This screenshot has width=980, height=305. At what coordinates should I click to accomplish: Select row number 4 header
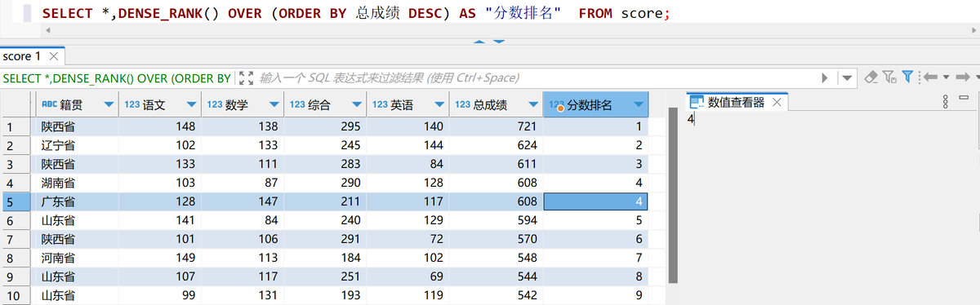16,183
